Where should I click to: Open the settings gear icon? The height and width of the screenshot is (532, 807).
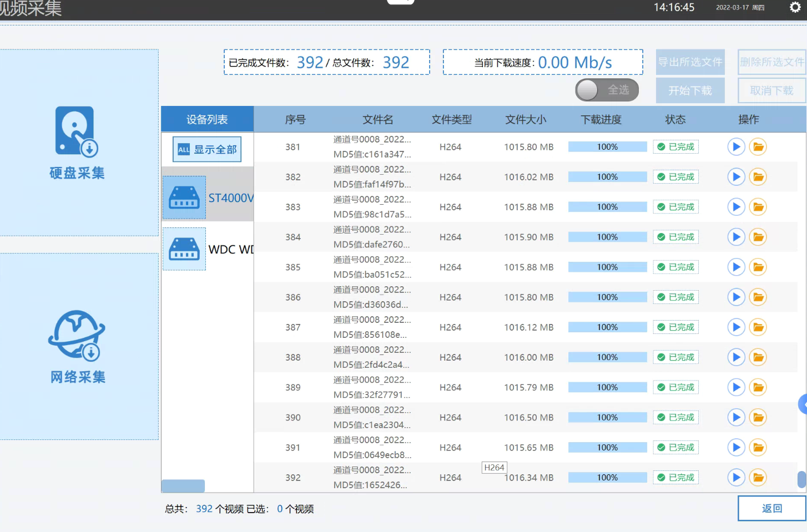click(795, 7)
